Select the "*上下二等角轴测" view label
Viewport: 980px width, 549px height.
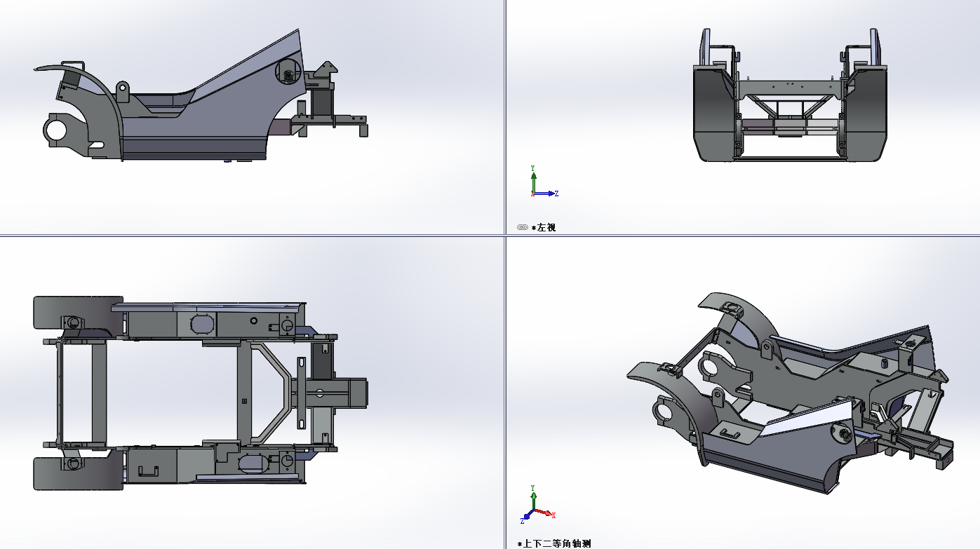[x=553, y=543]
